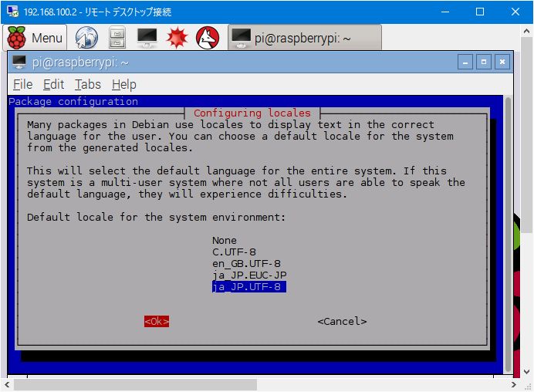The width and height of the screenshot is (534, 392).
Task: Click the Remote Desktop connection title icon
Action: pyautogui.click(x=12, y=12)
